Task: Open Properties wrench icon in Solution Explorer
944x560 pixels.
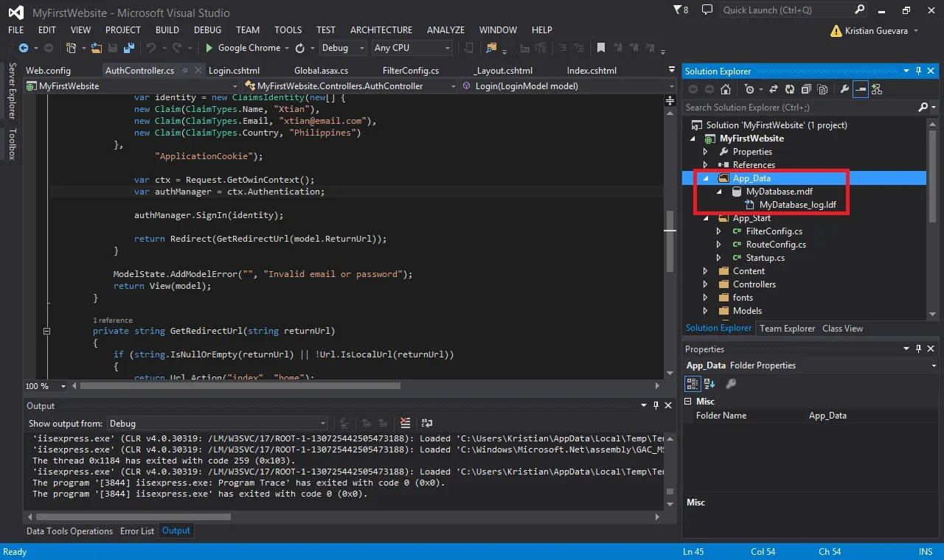Action: pos(844,89)
